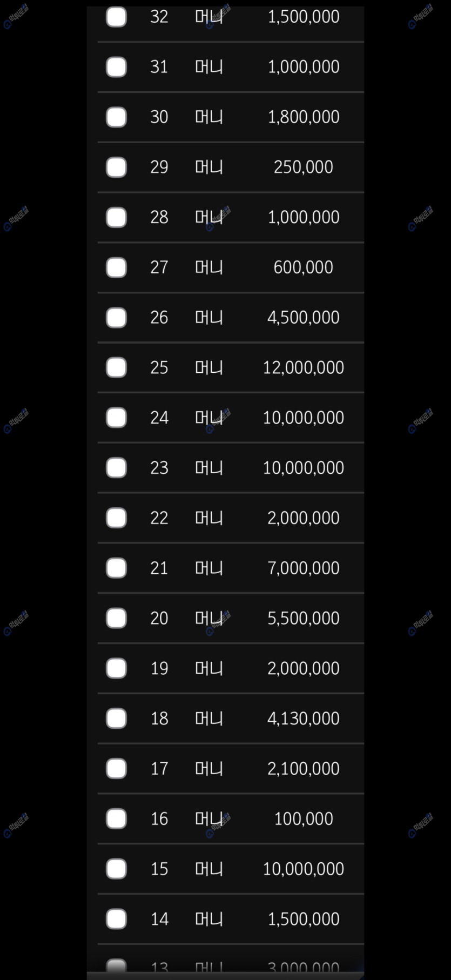Click row number 17
The width and height of the screenshot is (451, 980).
coord(159,769)
